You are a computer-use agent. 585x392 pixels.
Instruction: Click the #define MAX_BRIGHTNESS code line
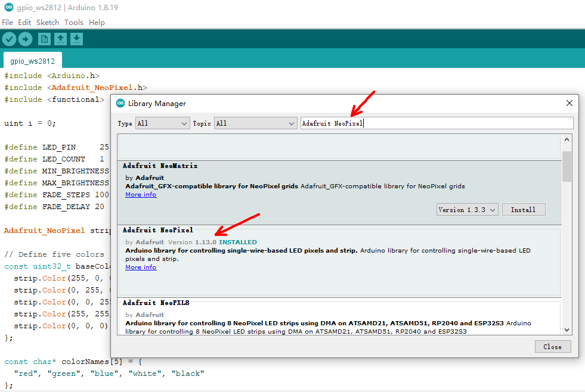coord(57,183)
